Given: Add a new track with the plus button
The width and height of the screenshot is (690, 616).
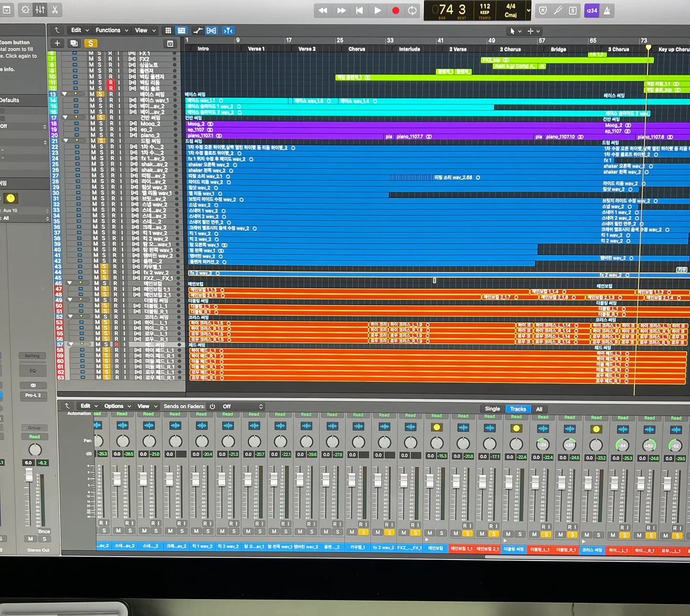Looking at the screenshot, I should (57, 43).
